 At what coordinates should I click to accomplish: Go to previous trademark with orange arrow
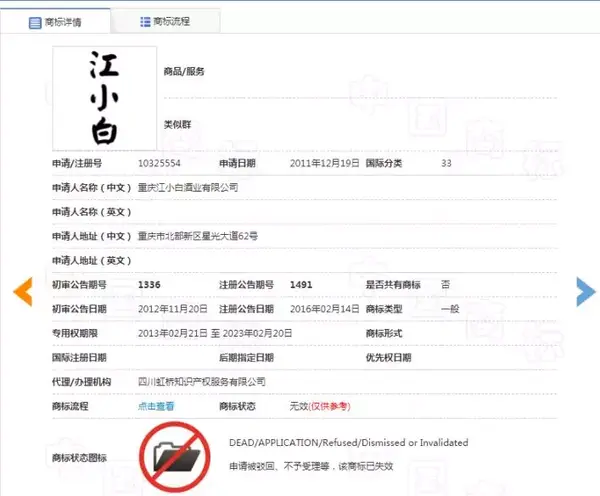click(x=23, y=292)
